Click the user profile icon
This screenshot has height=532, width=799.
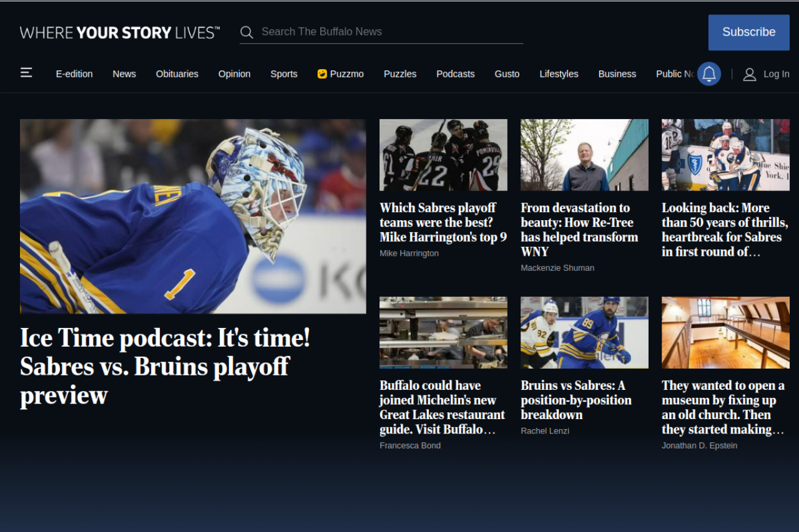[x=749, y=74]
